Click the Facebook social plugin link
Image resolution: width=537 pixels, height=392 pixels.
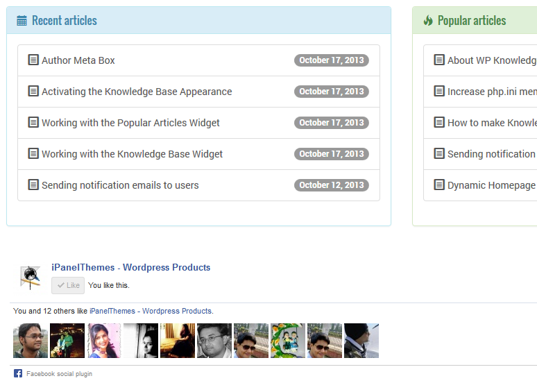tap(59, 374)
